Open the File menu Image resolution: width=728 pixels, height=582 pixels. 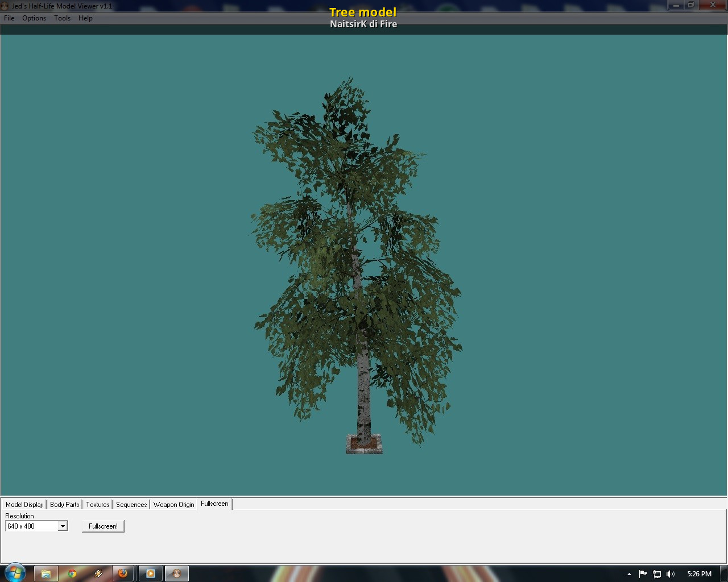click(9, 18)
